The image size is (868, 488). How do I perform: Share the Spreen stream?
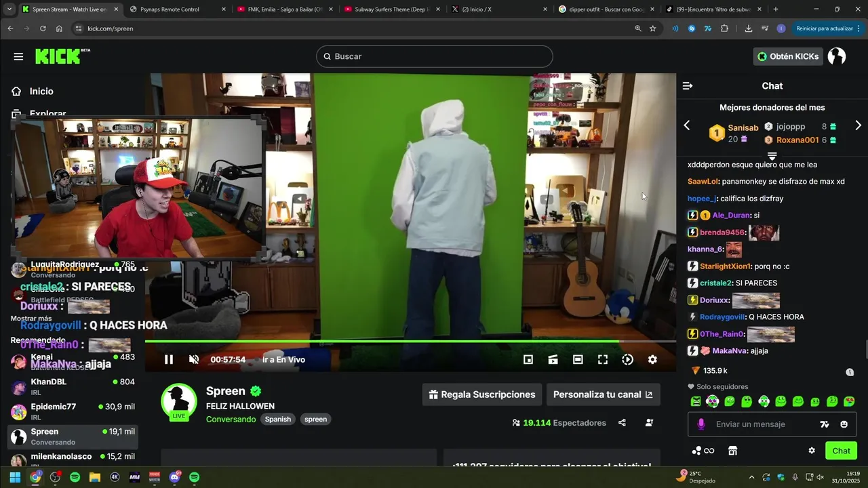click(622, 423)
